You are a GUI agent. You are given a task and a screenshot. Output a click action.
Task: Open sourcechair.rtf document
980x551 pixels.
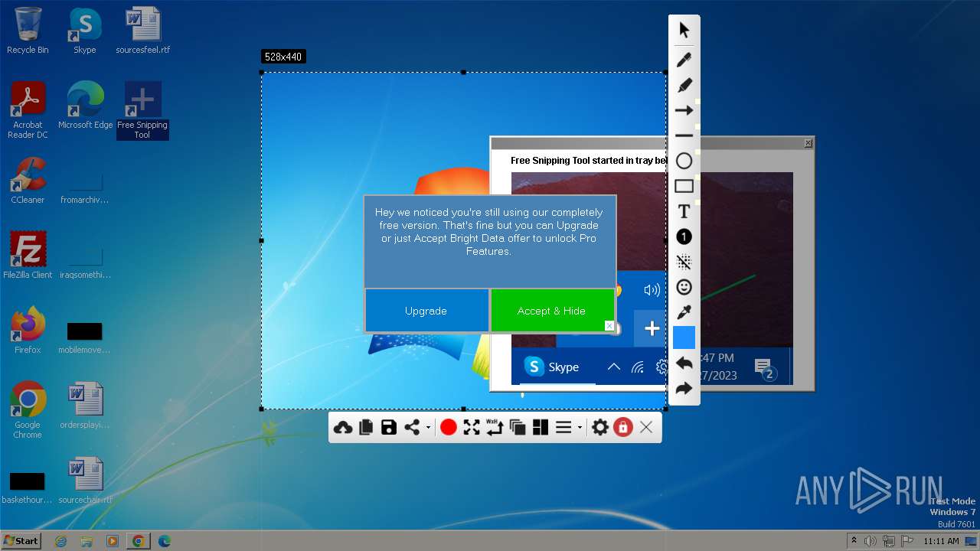tap(85, 481)
